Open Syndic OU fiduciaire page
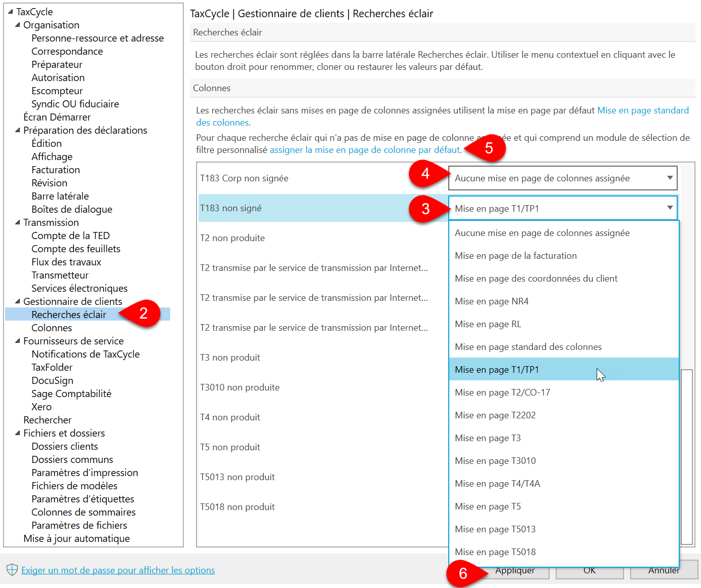 click(75, 104)
